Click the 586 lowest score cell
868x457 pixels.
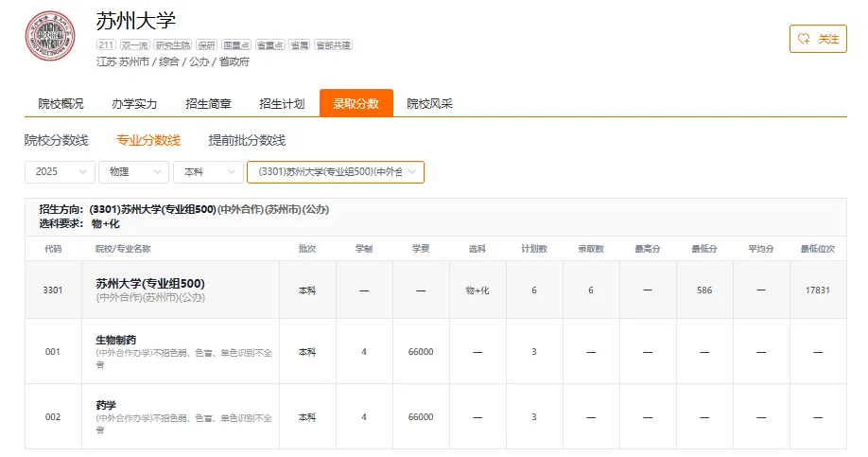704,290
